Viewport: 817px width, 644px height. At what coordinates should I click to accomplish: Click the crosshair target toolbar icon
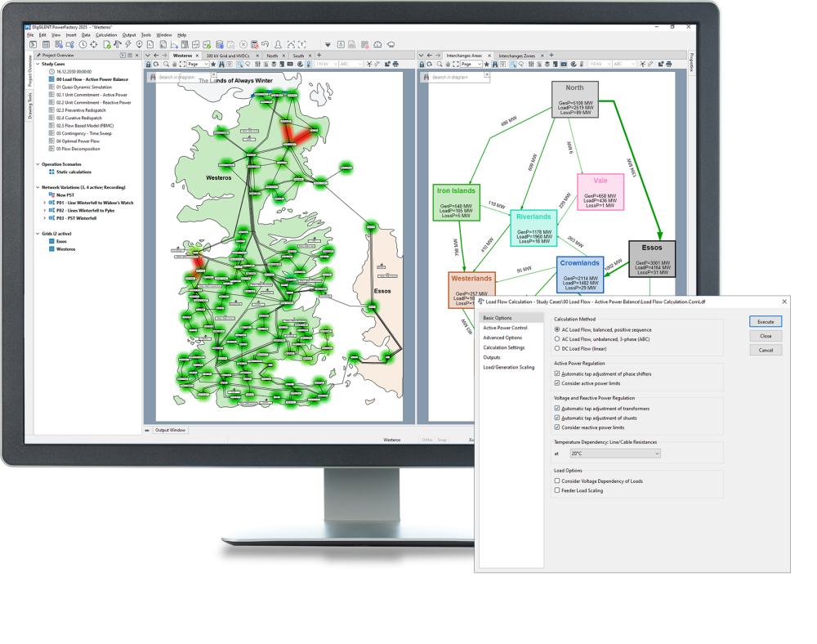click(x=94, y=45)
